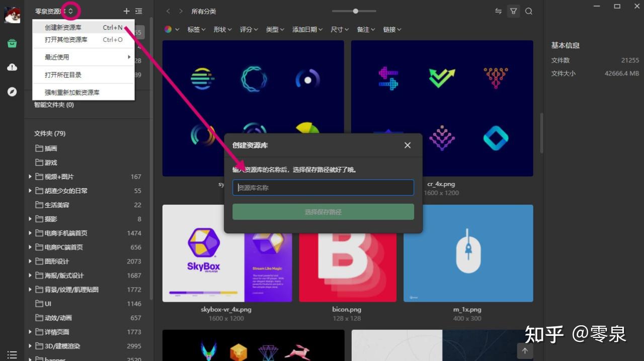Open the 链接 filter dropdown
The width and height of the screenshot is (644, 361).
click(x=392, y=30)
